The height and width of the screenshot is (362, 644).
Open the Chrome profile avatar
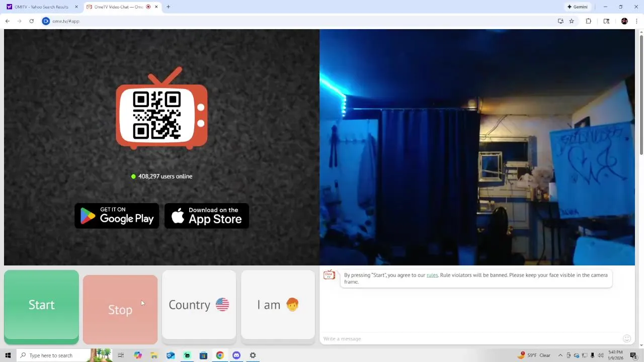[624, 21]
